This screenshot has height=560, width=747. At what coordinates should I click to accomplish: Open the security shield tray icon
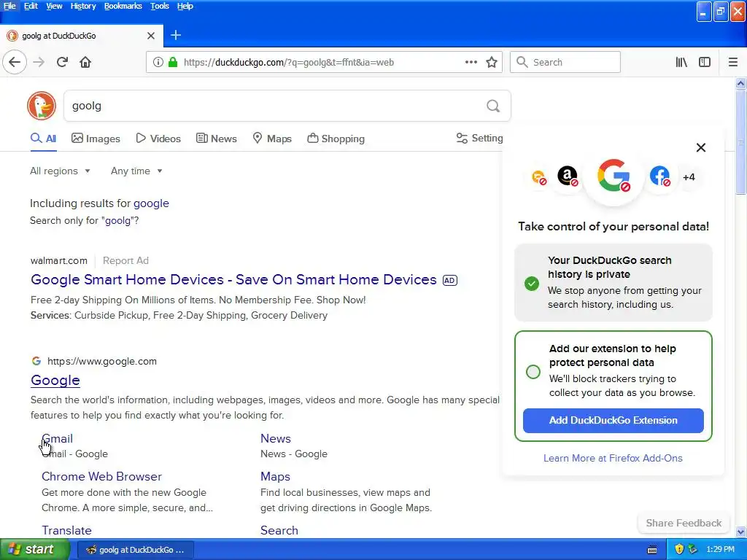(x=679, y=549)
